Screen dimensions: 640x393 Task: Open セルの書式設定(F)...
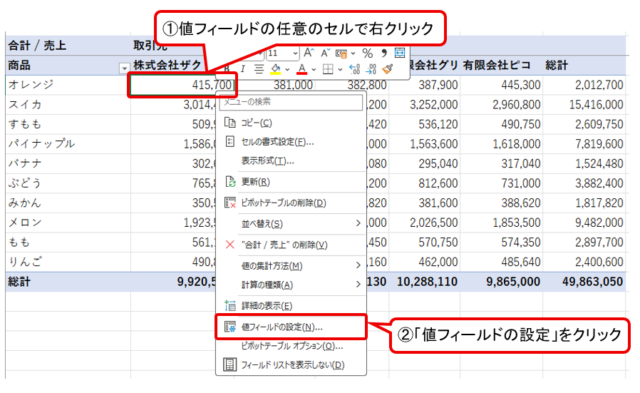(291, 142)
